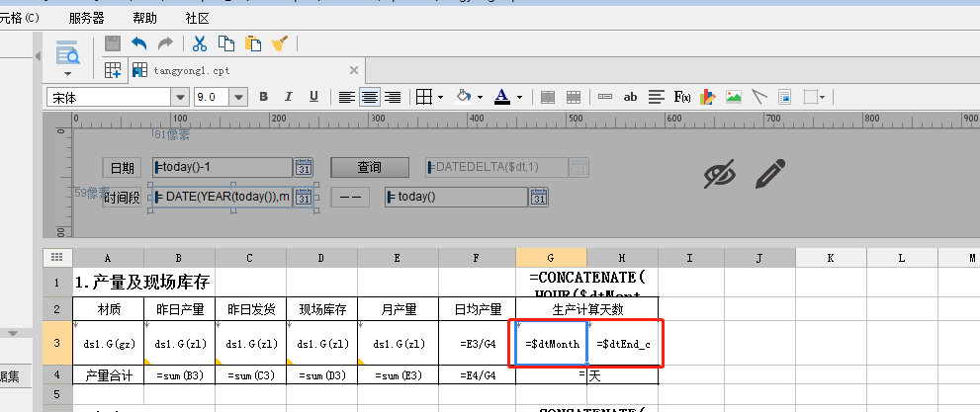
Task: Insert a widget via toolbar icon
Action: tap(604, 97)
